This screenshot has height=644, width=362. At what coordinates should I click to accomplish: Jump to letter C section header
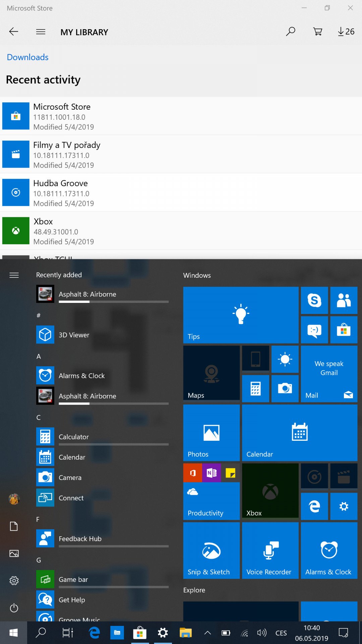(x=39, y=417)
